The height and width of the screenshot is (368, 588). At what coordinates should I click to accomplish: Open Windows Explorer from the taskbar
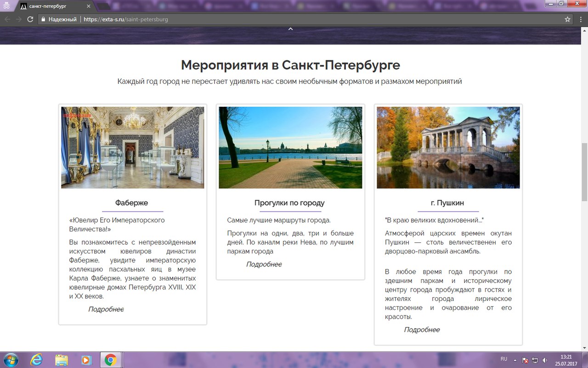[62, 359]
